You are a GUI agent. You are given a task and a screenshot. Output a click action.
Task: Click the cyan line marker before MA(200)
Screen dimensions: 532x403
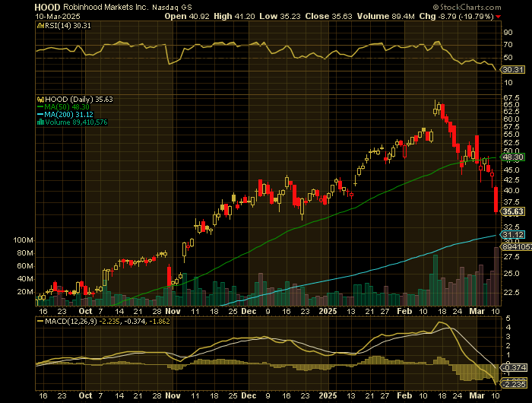(40, 115)
